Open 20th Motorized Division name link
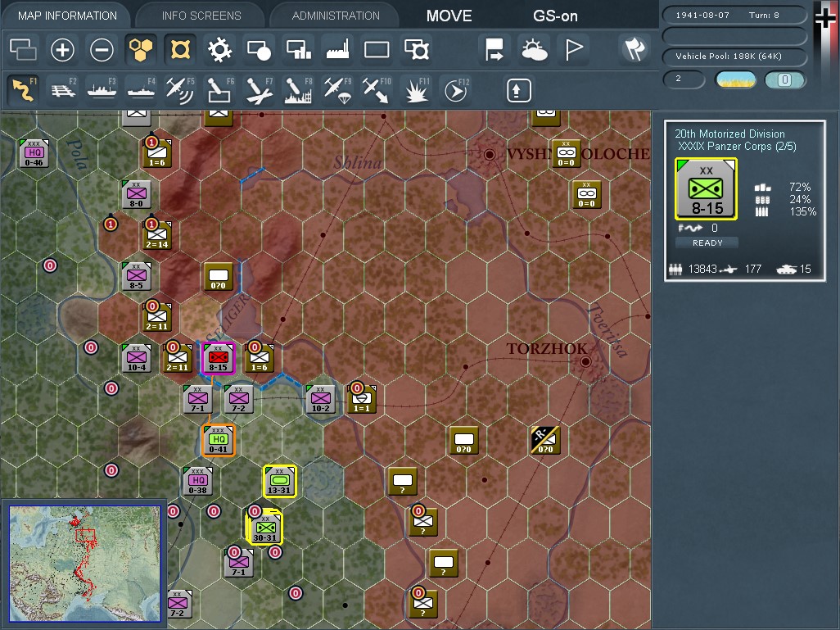Screen dimensions: 840x630 coord(729,134)
